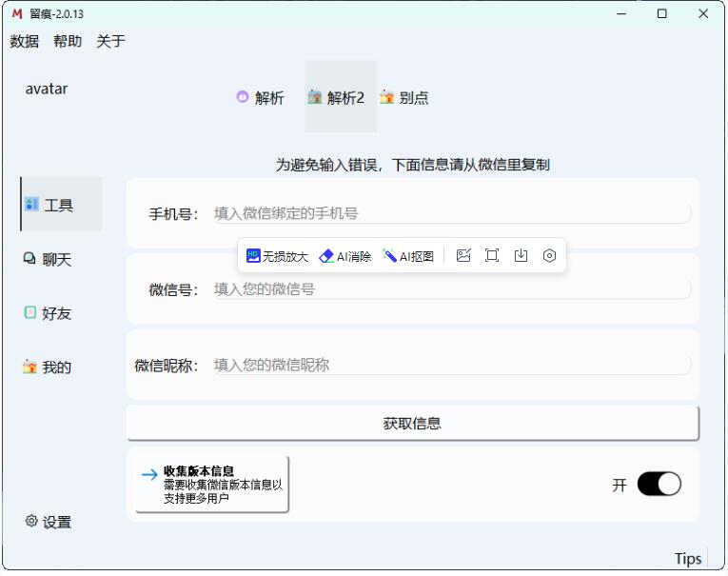Open 设置 at sidebar bottom

coord(49,522)
